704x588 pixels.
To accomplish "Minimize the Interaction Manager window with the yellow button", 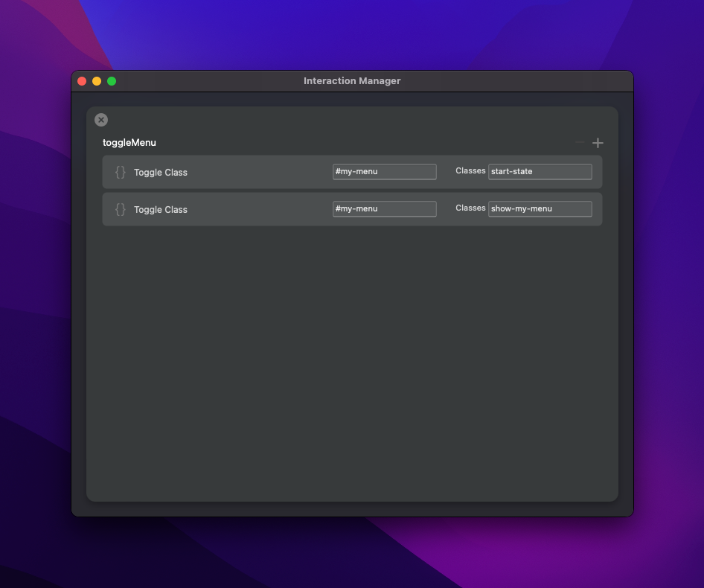I will pos(97,81).
